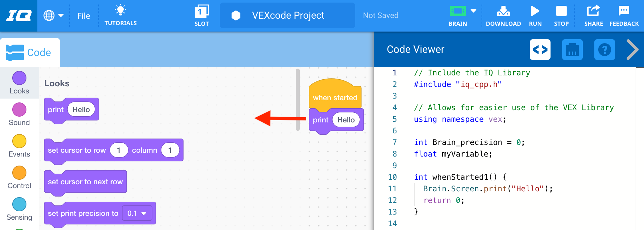The height and width of the screenshot is (230, 644).
Task: Select the Sound category purple circle
Action: (19, 110)
